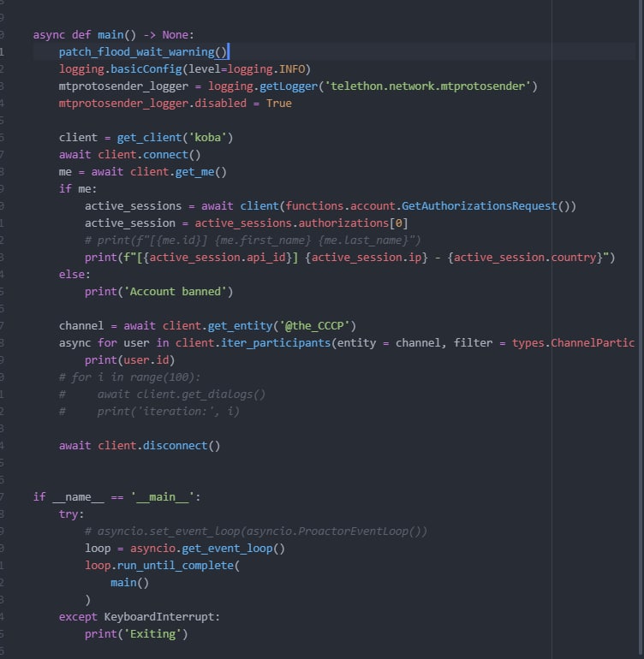Click the '@the_CCCP' string
The width and height of the screenshot is (644, 659).
314,326
